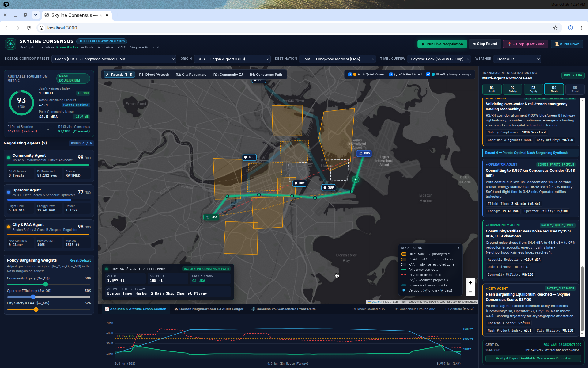
Task: Click the LMA destination vertiport marker
Action: (211, 217)
